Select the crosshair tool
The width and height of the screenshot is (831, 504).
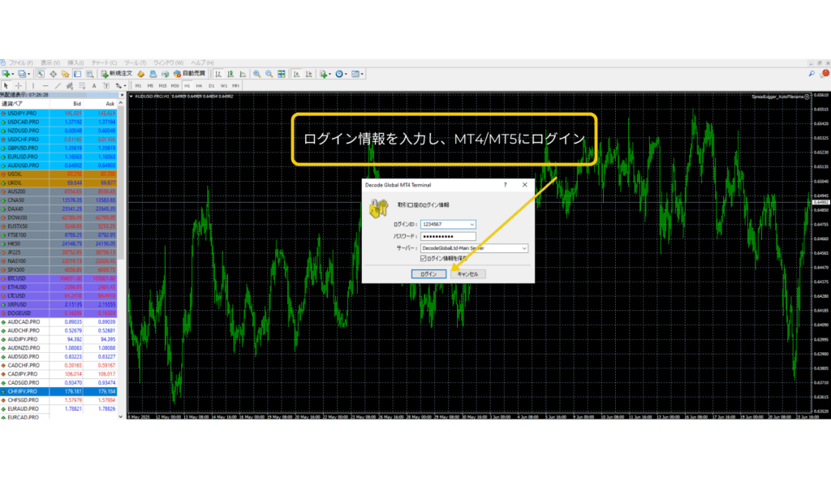[18, 85]
